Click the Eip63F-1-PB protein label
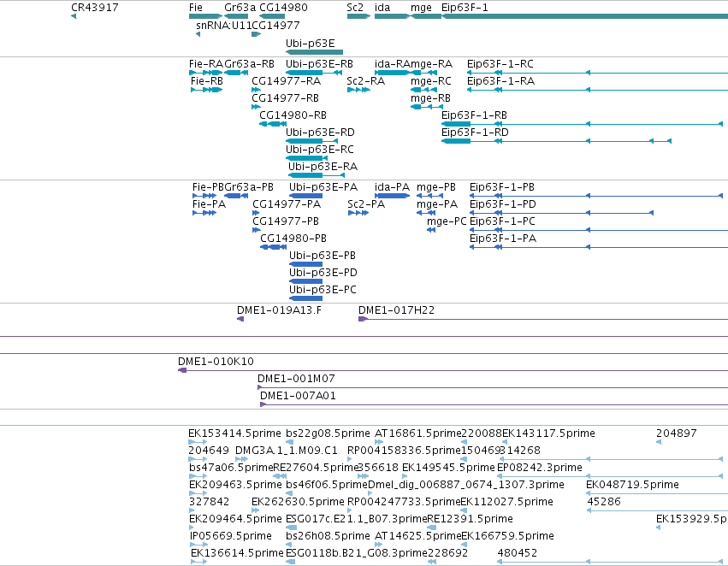This screenshot has height=566, width=728. [502, 187]
